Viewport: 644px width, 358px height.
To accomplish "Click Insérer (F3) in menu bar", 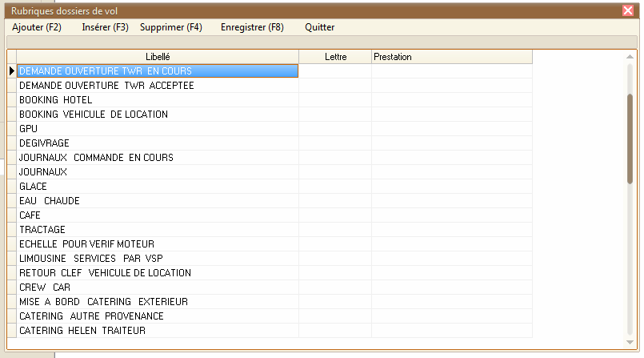I will [x=105, y=27].
